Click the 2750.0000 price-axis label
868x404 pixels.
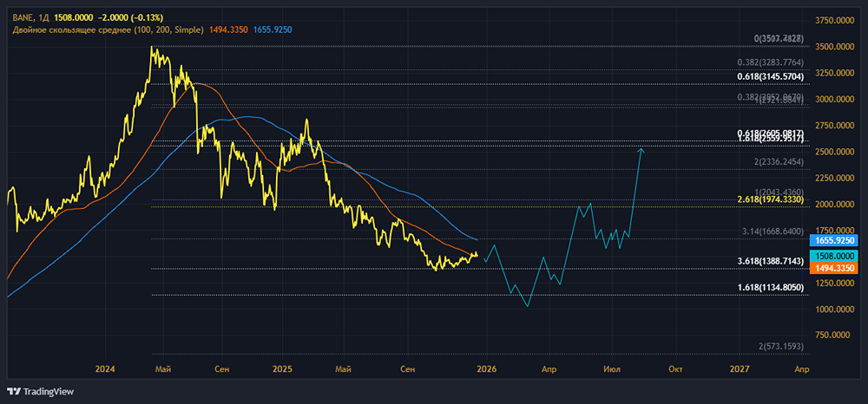833,126
